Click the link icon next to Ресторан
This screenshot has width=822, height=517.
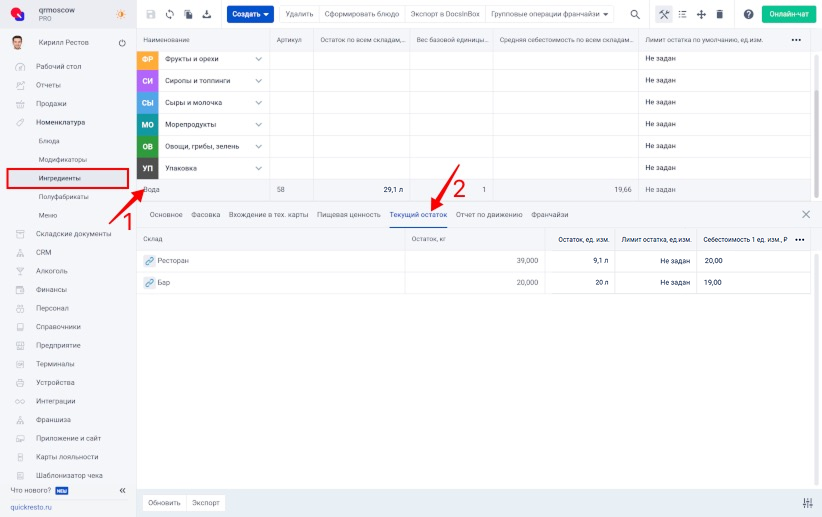tap(149, 260)
